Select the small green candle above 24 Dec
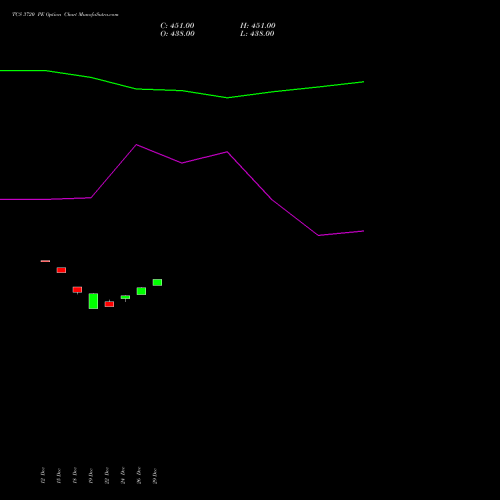Viewport: 500px width, 500px height. pos(125,297)
